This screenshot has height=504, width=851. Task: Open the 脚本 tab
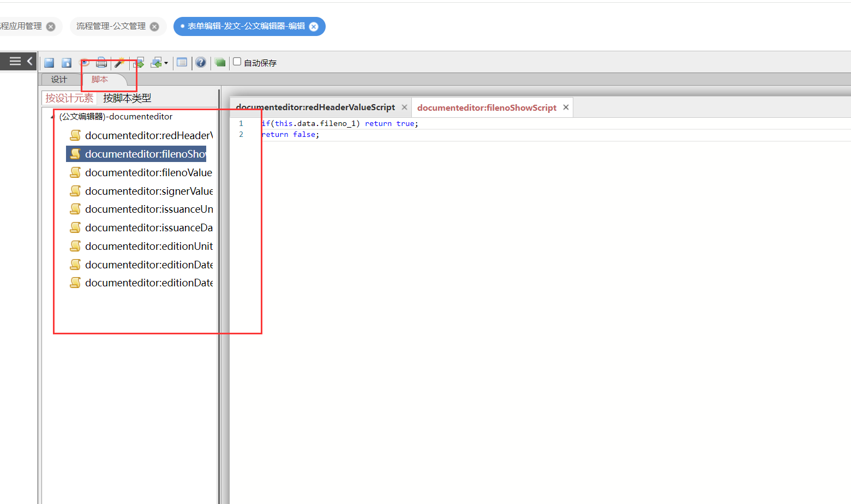tap(100, 80)
